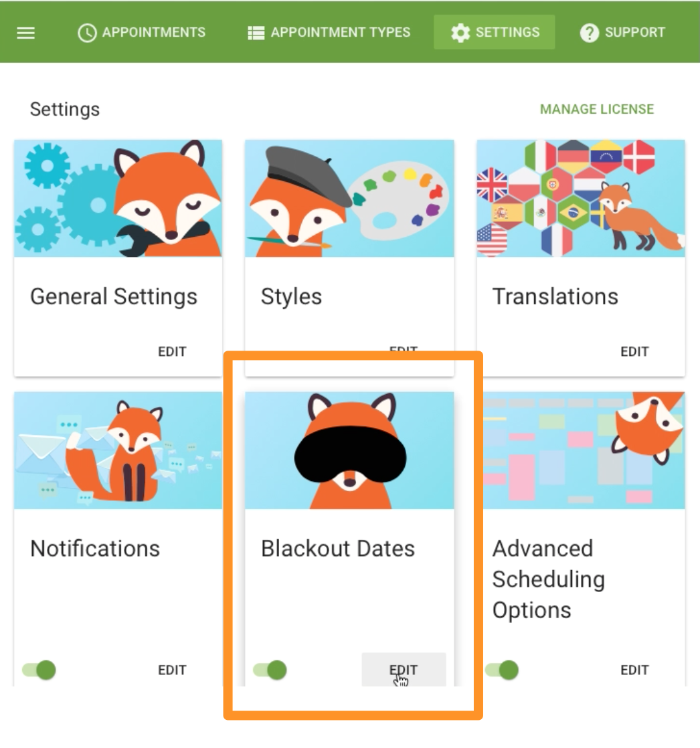Click the Translations flags image
700x748 pixels.
point(581,199)
